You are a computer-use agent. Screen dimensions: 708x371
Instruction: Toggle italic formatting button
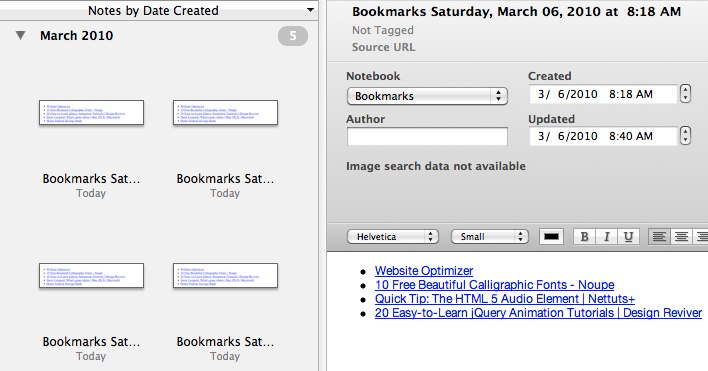point(606,237)
